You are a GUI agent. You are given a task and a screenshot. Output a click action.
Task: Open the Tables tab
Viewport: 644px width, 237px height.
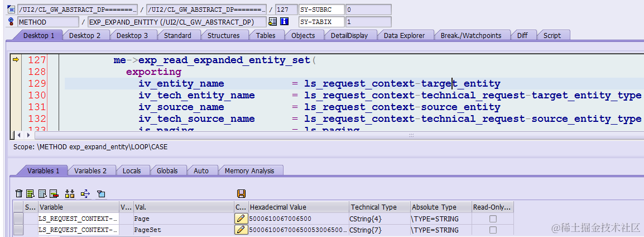[266, 35]
